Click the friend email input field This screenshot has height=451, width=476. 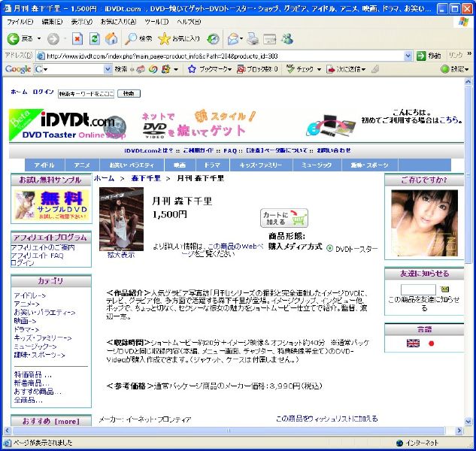[418, 289]
